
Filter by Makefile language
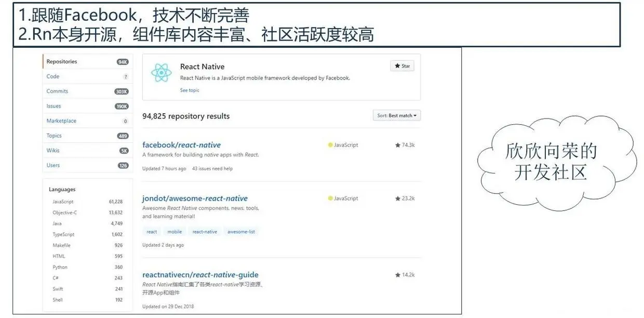coord(87,245)
